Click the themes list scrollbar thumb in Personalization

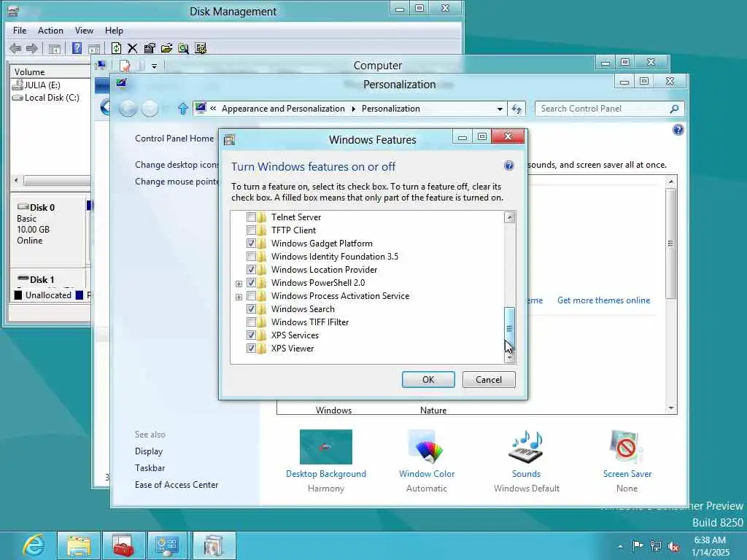[671, 243]
